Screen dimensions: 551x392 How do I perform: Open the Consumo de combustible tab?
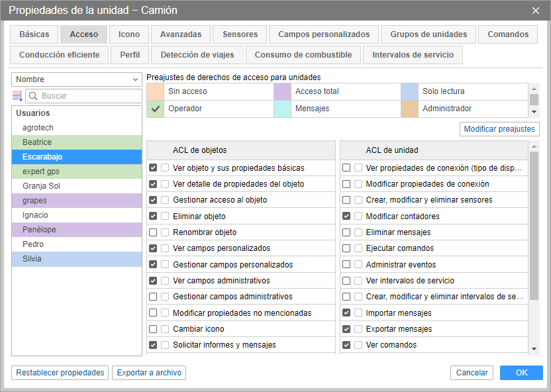pyautogui.click(x=303, y=55)
